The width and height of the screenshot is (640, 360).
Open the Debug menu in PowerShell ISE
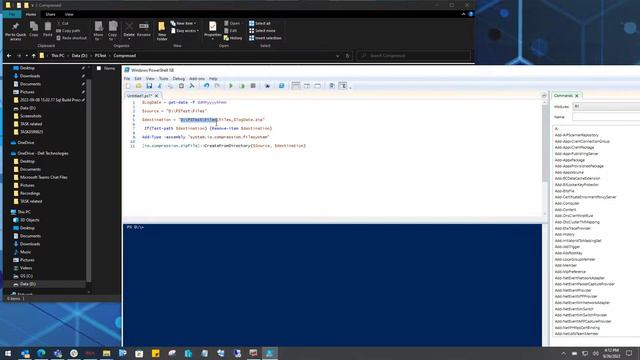178,78
